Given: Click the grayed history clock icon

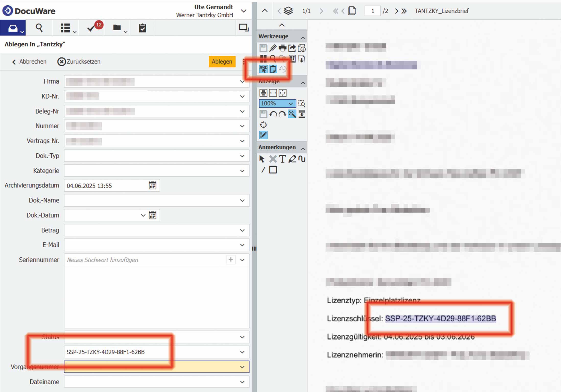Looking at the screenshot, I should point(283,69).
